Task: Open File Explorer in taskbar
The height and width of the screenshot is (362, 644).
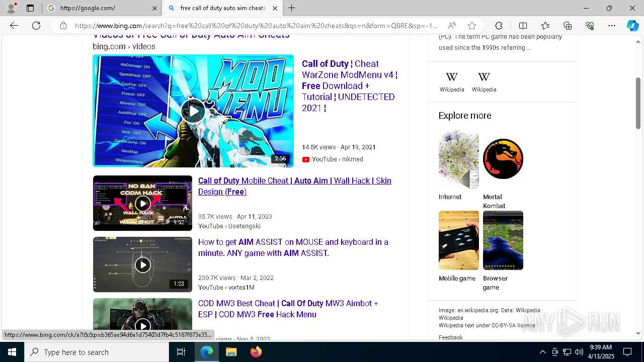Action: click(231, 352)
